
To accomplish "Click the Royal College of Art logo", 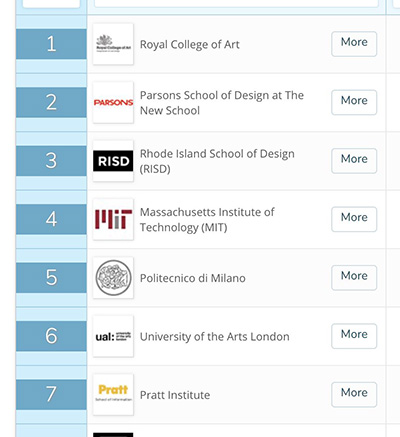I will (113, 44).
